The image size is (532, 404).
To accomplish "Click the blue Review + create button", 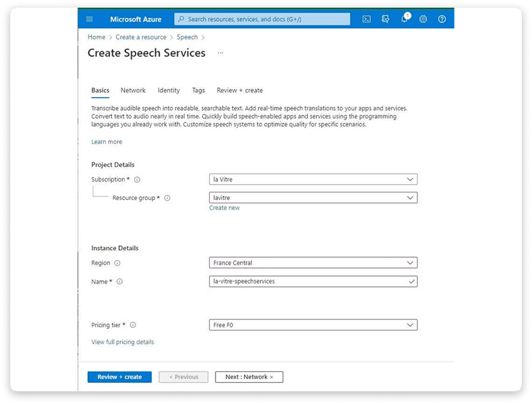I will pos(120,377).
